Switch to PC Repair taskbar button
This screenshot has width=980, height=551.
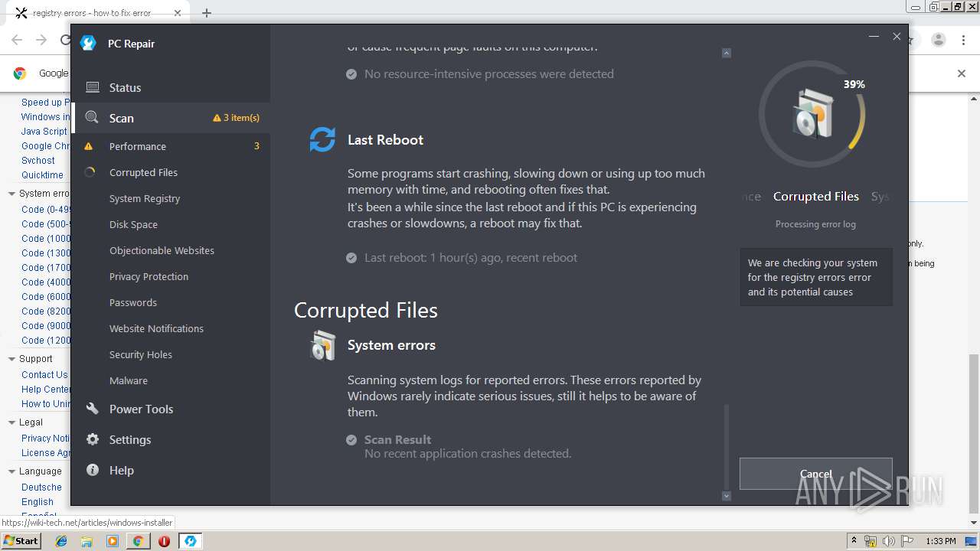(190, 541)
